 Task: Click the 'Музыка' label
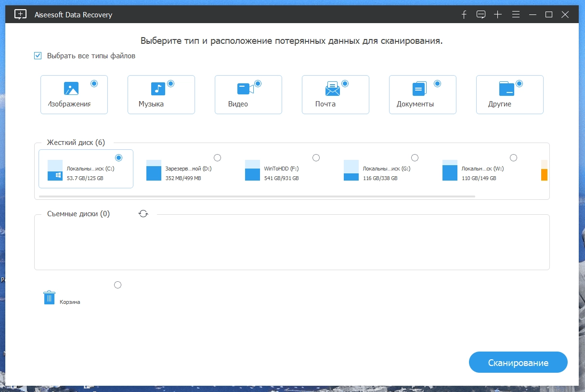point(151,104)
